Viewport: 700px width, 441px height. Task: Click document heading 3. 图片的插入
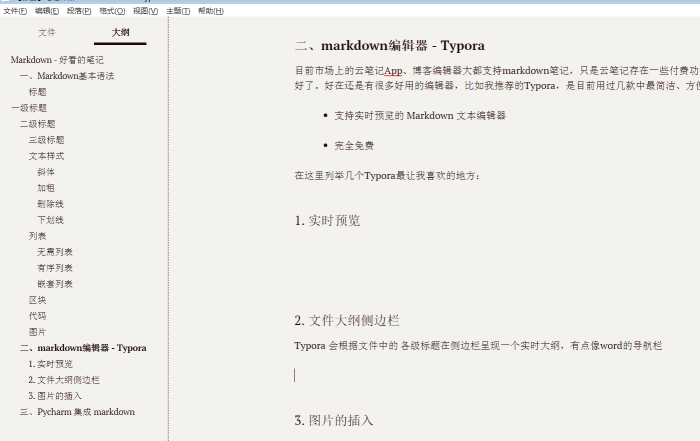tap(333, 420)
